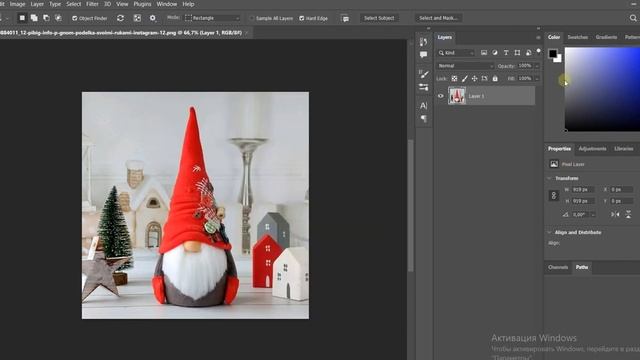
Task: Click the background white color swatch
Action: click(558, 59)
